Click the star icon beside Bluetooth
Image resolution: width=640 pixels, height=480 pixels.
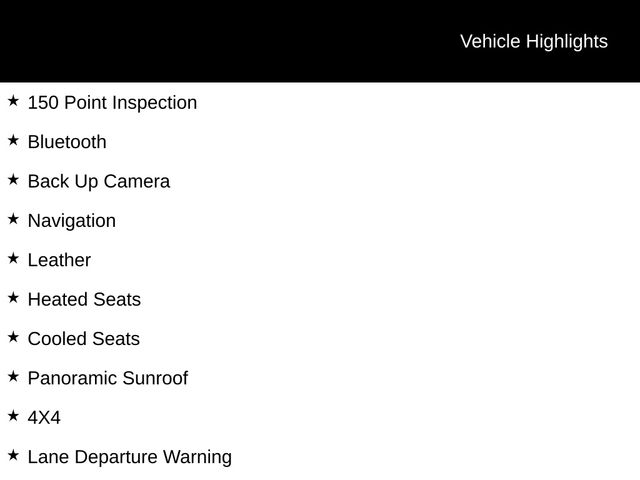point(13,140)
